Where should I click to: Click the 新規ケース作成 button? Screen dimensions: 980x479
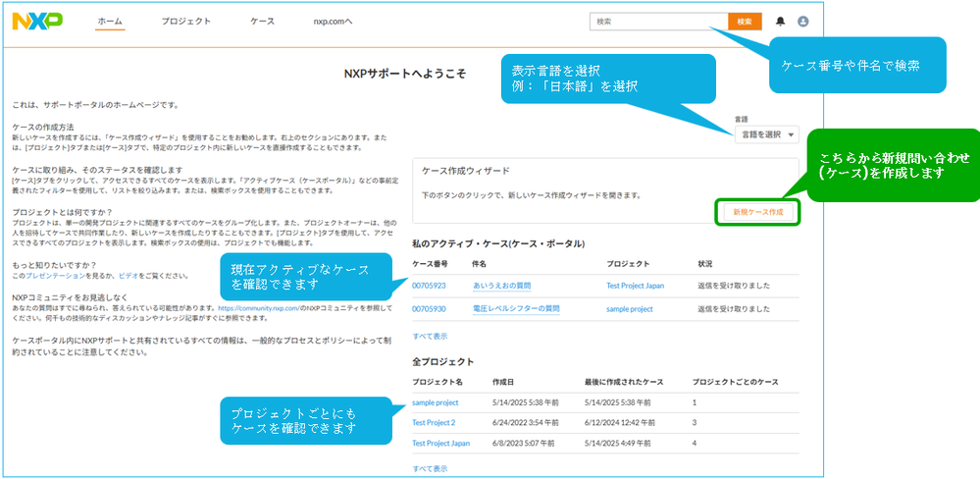pyautogui.click(x=757, y=212)
